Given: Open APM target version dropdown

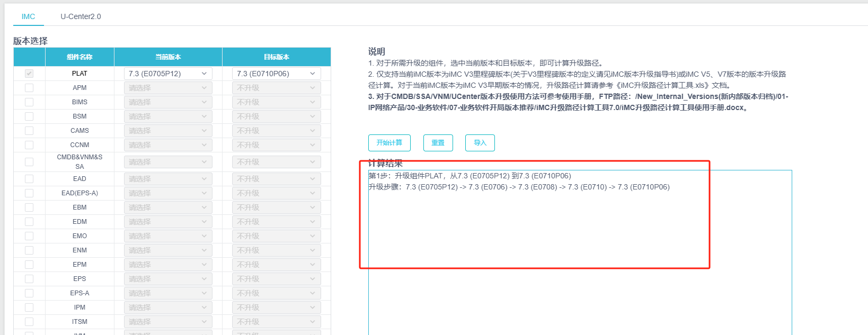Looking at the screenshot, I should point(276,88).
